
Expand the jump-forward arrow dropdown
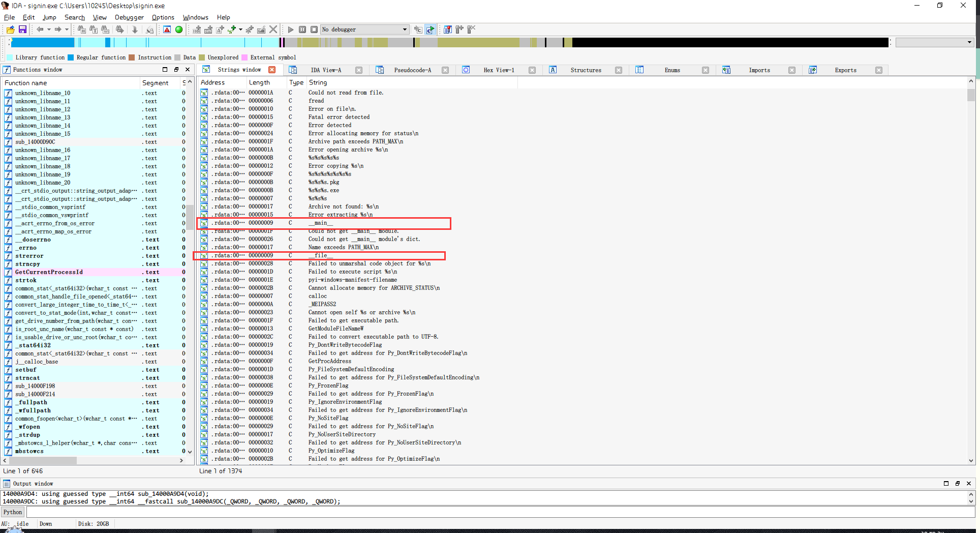click(x=67, y=29)
